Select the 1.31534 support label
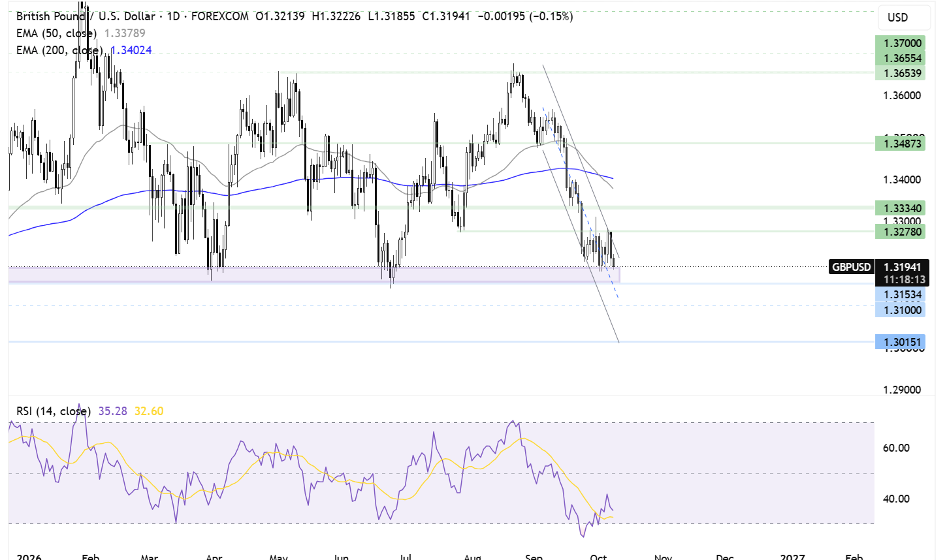Screen dimensions: 945x560 coord(900,294)
